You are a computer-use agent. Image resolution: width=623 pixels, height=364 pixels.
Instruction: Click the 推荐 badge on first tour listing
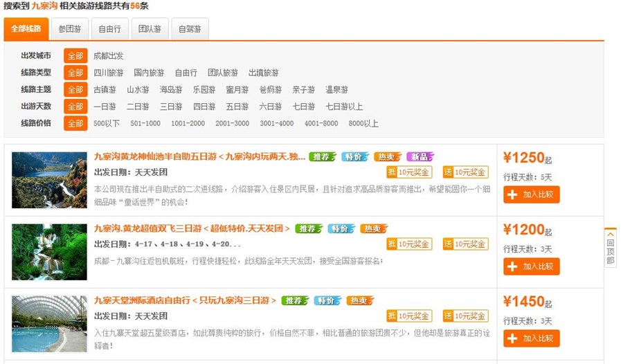323,156
